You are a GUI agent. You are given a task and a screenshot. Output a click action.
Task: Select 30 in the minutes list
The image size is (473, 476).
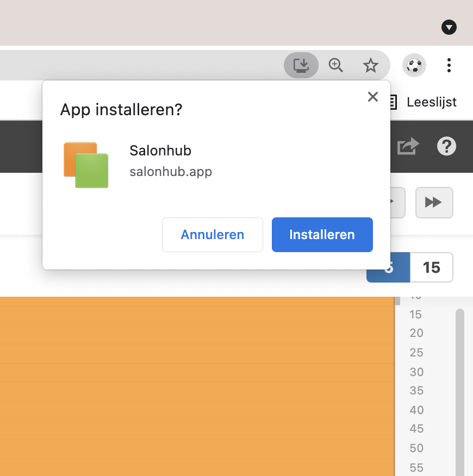click(x=416, y=372)
